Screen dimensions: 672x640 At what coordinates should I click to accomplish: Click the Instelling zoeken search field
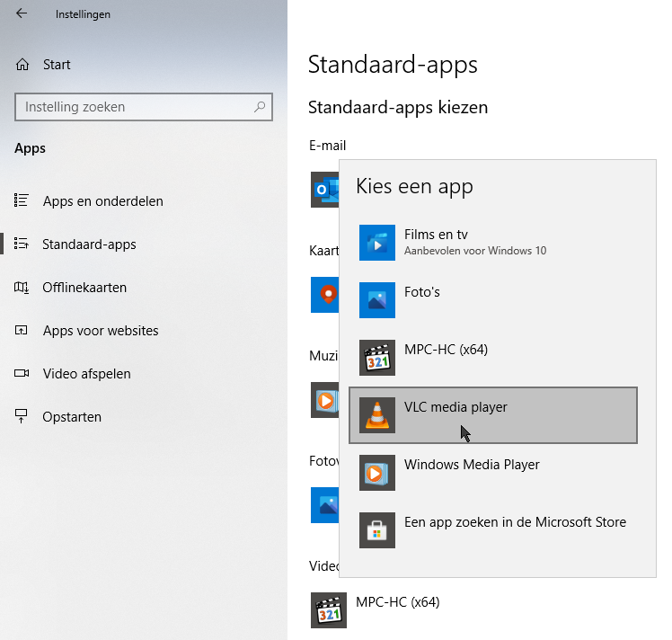(144, 107)
